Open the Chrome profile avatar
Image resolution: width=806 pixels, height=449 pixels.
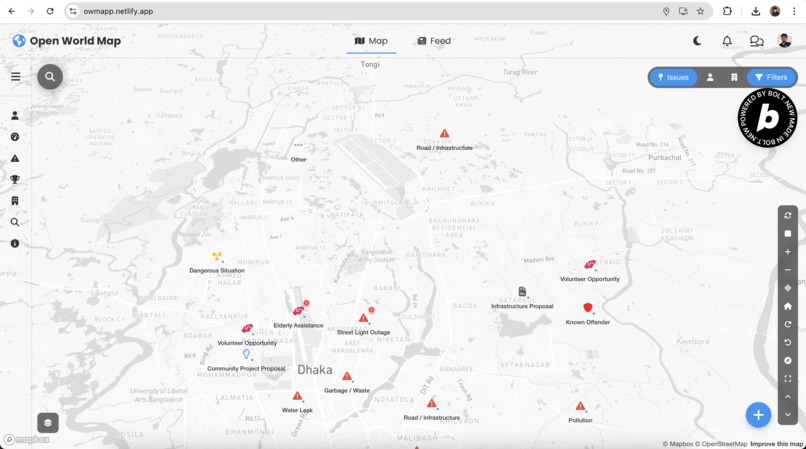[775, 11]
